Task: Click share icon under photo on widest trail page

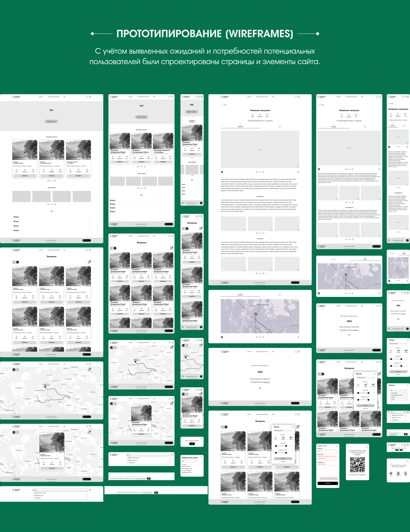Action: pos(298,172)
